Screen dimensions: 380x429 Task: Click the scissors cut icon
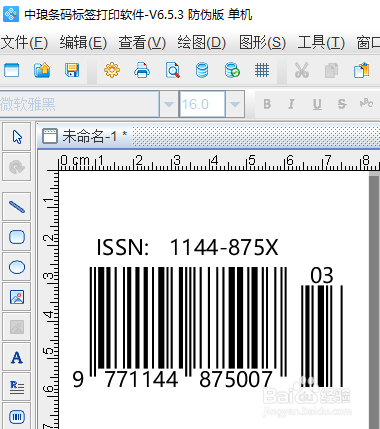302,70
